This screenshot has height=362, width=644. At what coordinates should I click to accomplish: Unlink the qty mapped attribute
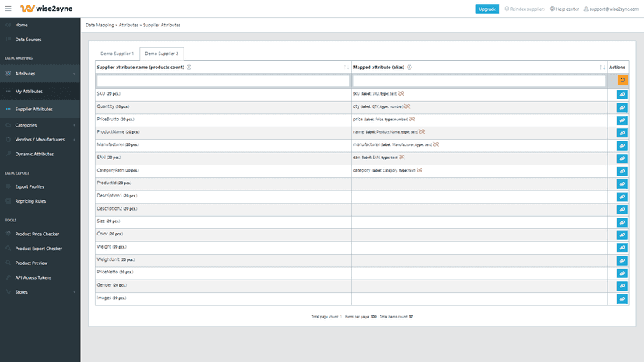tap(408, 106)
